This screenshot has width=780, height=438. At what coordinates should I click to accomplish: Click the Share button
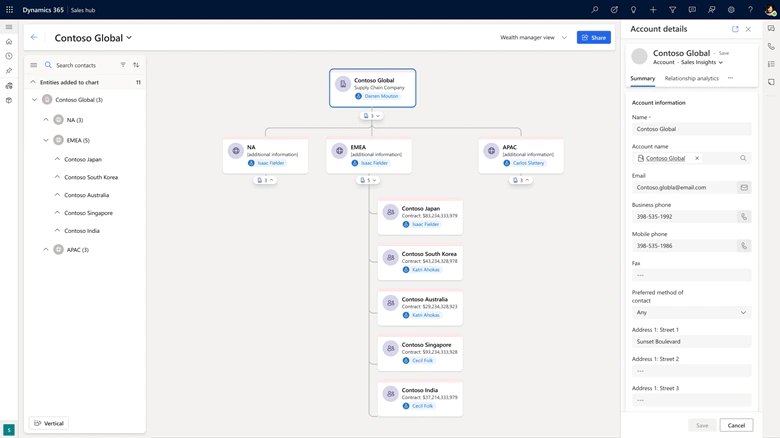pos(593,38)
